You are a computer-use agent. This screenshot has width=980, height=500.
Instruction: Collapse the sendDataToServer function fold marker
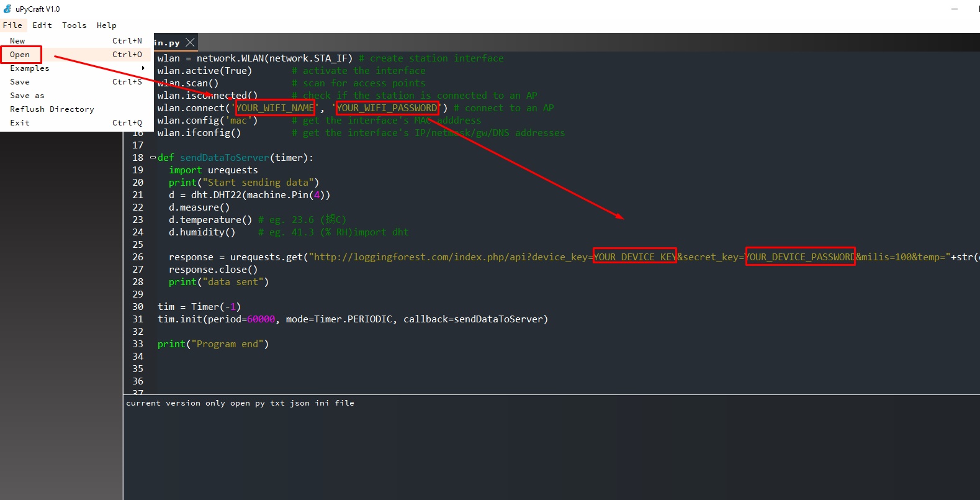153,158
